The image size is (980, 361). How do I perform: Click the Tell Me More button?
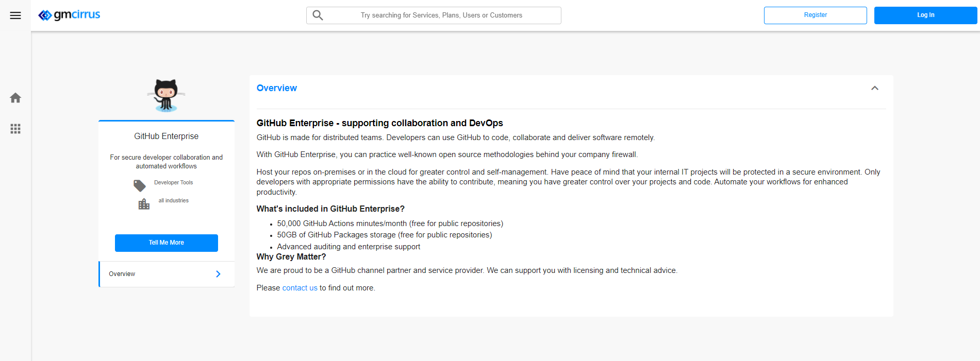click(x=167, y=243)
